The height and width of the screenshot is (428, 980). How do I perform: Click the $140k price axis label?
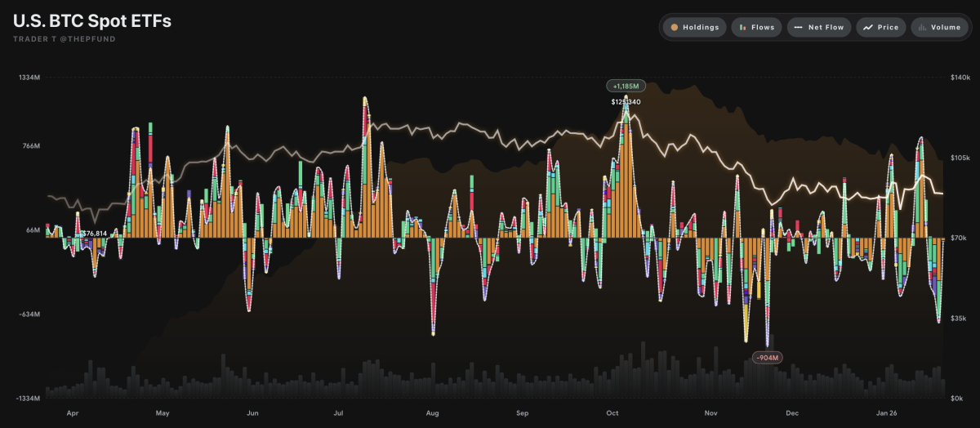tap(959, 78)
